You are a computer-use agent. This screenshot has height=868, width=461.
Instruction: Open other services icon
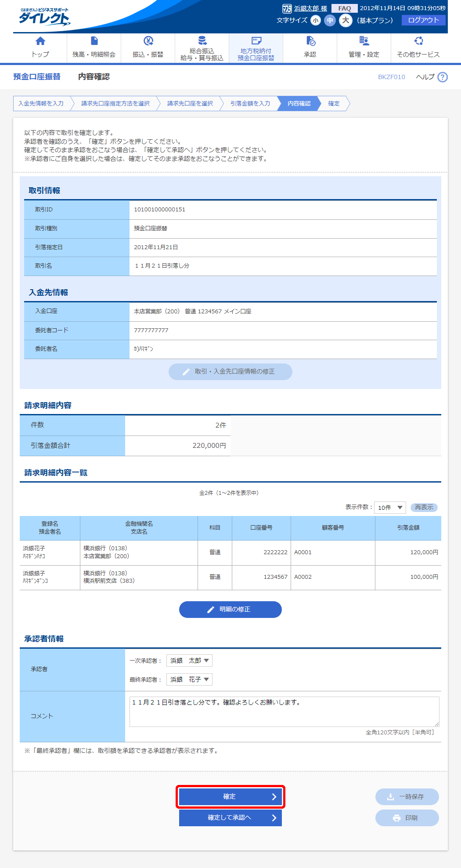(418, 41)
